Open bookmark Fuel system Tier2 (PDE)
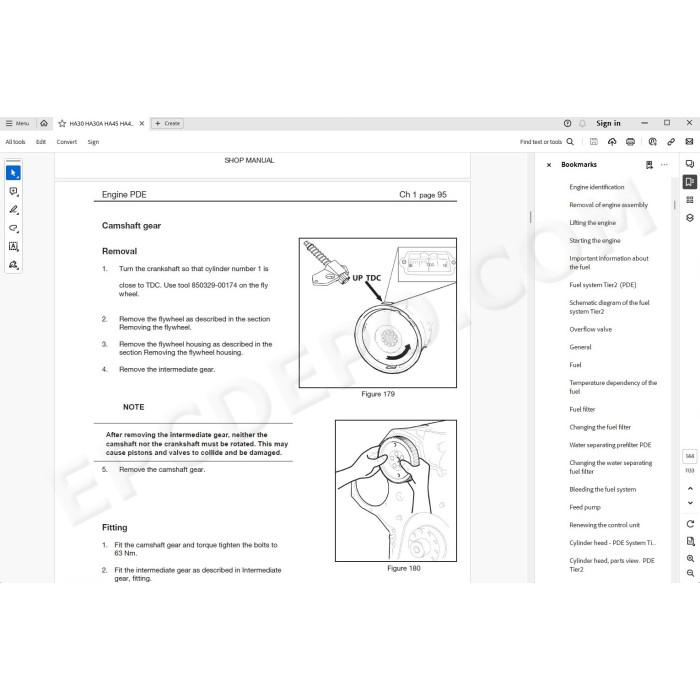The image size is (700, 700). coord(603,285)
